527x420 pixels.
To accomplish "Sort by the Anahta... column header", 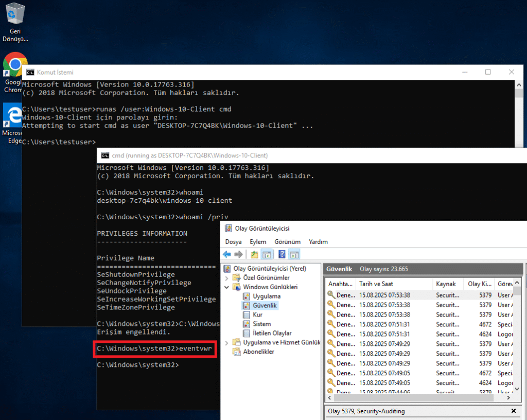I will pos(341,284).
